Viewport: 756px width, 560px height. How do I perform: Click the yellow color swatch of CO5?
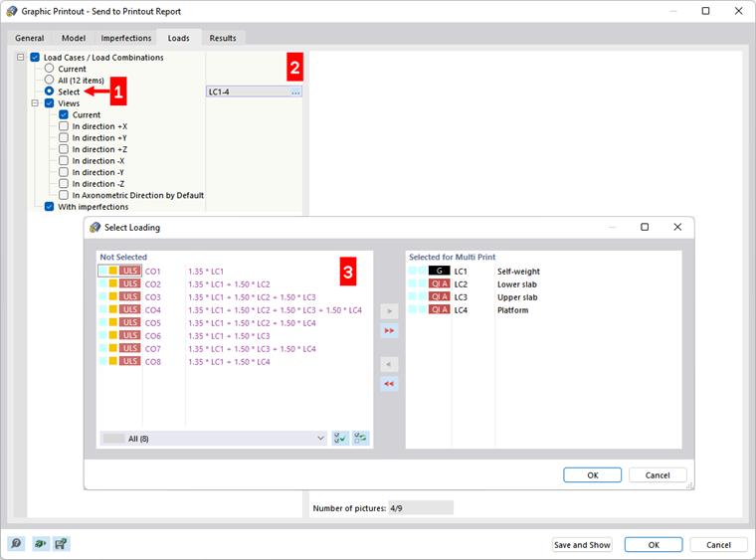point(112,322)
